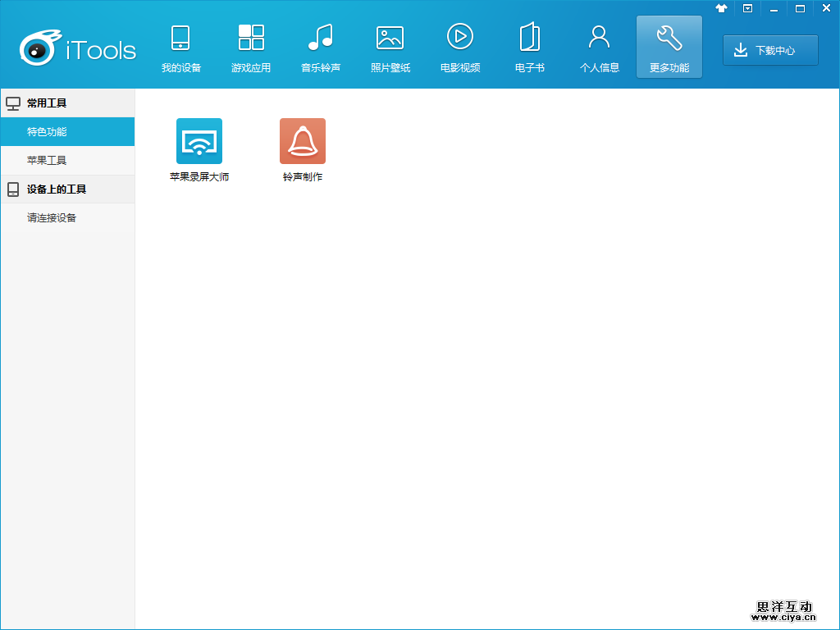Click the iTools logo
Viewport: 840px width, 630px height.
[x=78, y=50]
